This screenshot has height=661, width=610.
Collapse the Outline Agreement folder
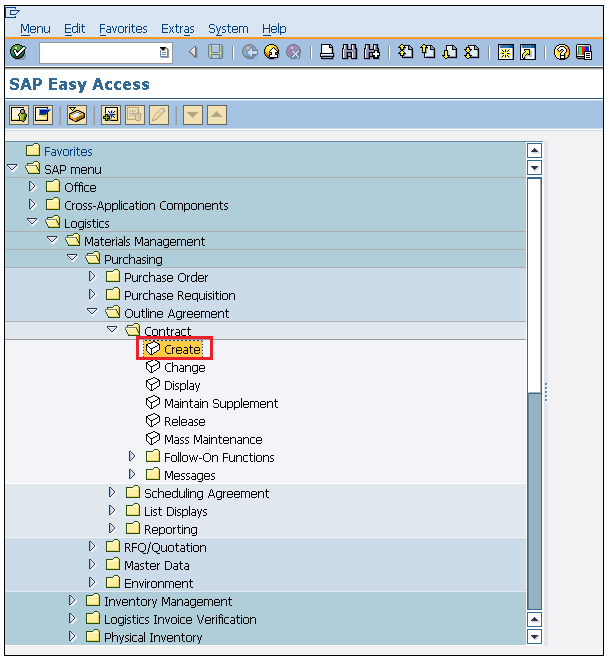click(92, 312)
